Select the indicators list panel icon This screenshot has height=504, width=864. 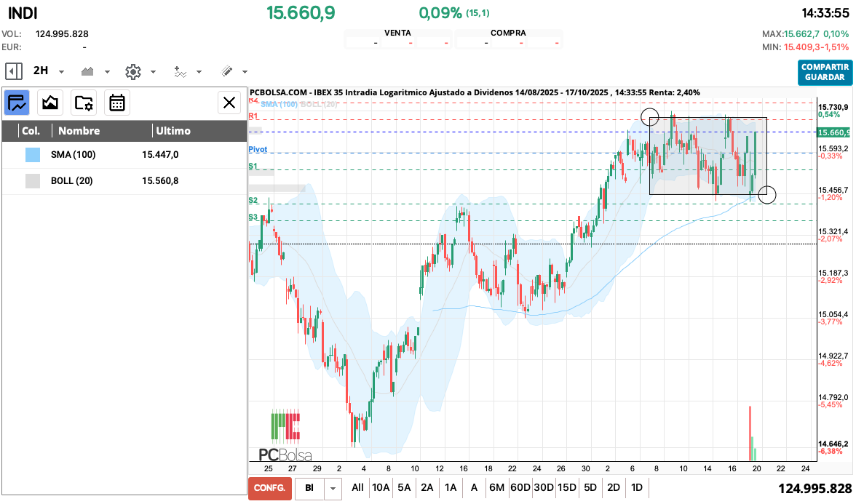(17, 103)
